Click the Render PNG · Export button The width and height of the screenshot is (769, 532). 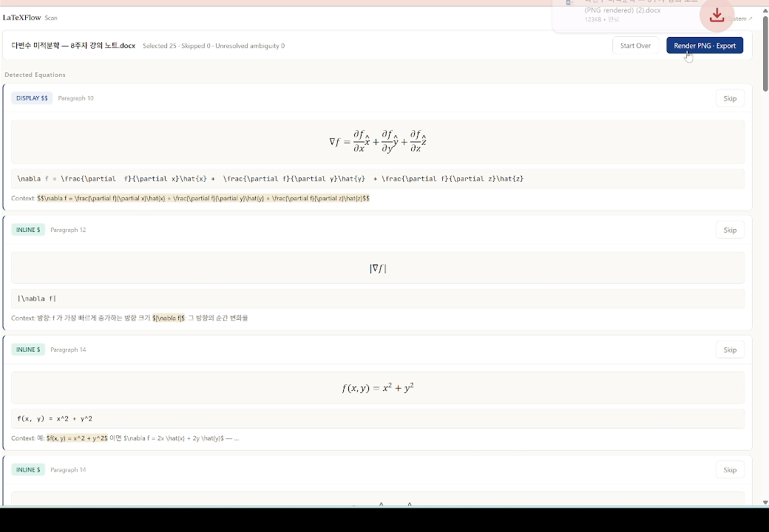[x=704, y=46]
